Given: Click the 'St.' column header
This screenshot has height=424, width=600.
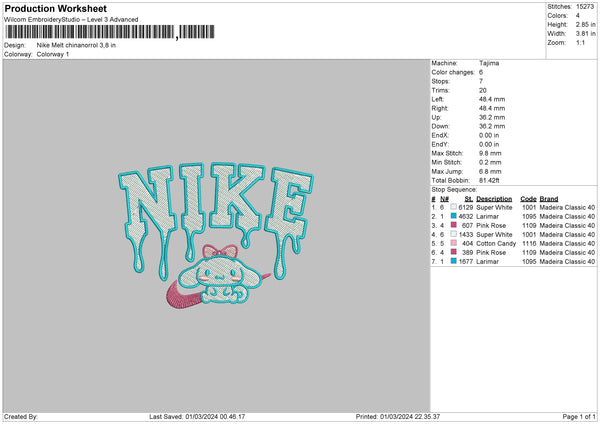Looking at the screenshot, I should click(469, 199).
